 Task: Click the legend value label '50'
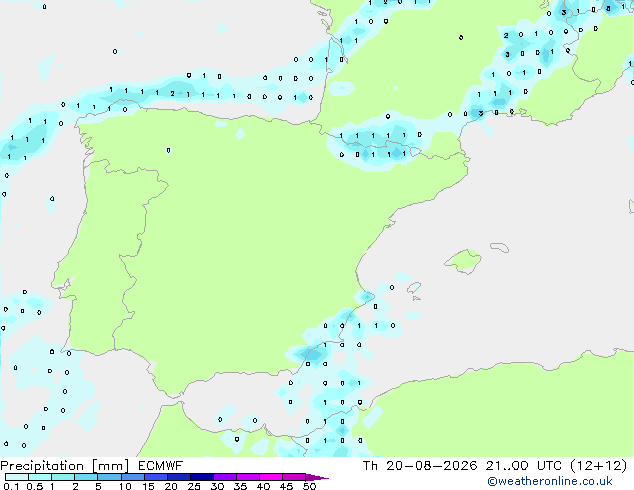(309, 486)
